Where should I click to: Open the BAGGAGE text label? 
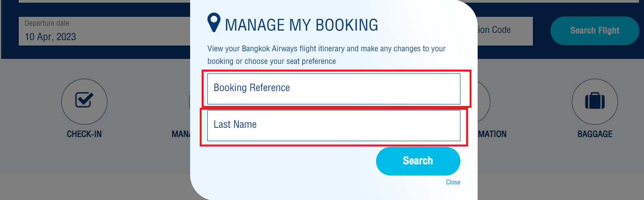tap(595, 134)
